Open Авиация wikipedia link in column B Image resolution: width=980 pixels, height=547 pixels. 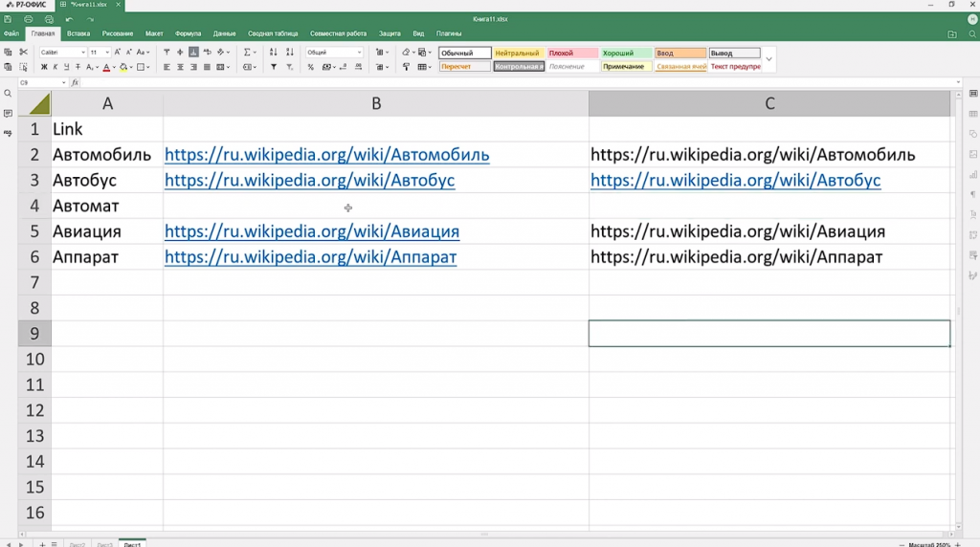[312, 231]
